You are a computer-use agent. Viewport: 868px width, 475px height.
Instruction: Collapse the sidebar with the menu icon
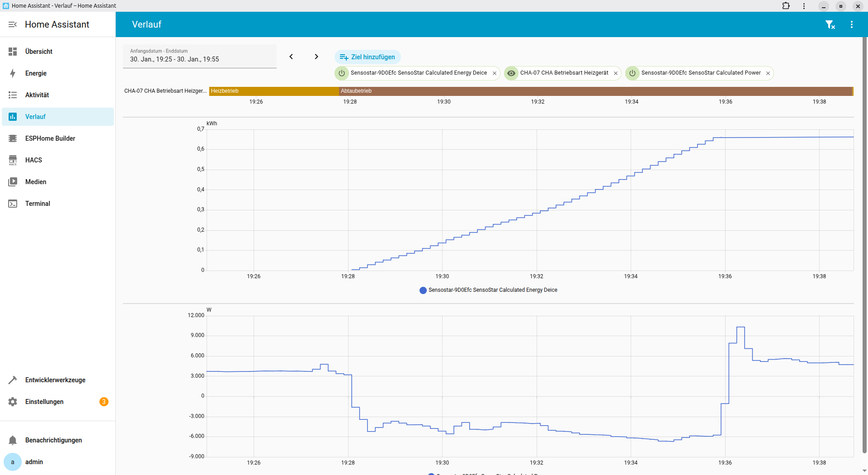pyautogui.click(x=13, y=24)
